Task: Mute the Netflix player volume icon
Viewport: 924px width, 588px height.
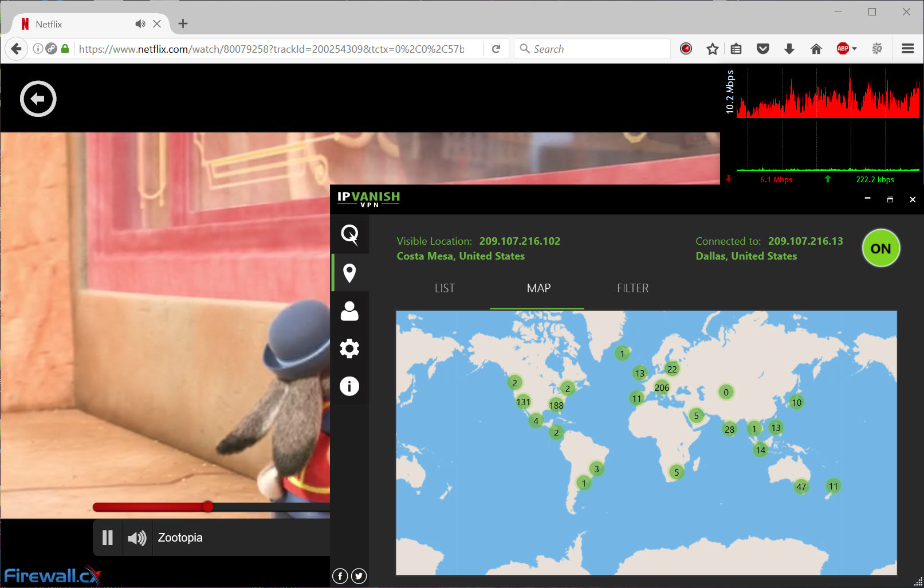Action: click(x=137, y=538)
